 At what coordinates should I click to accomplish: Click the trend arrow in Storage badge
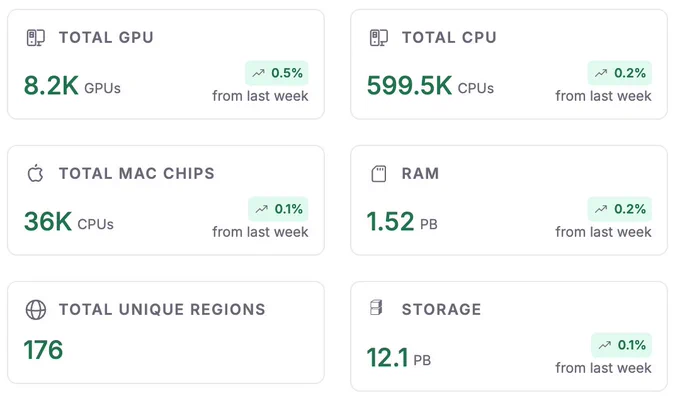(605, 345)
